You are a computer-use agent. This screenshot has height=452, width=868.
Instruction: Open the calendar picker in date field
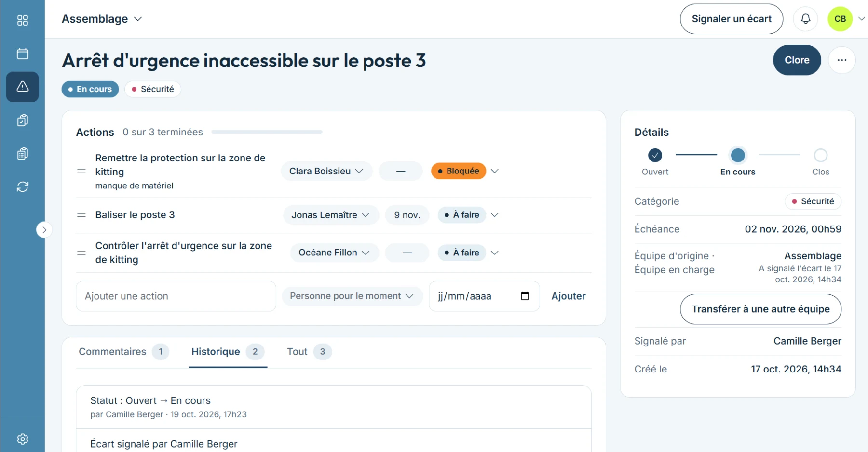[x=525, y=296]
